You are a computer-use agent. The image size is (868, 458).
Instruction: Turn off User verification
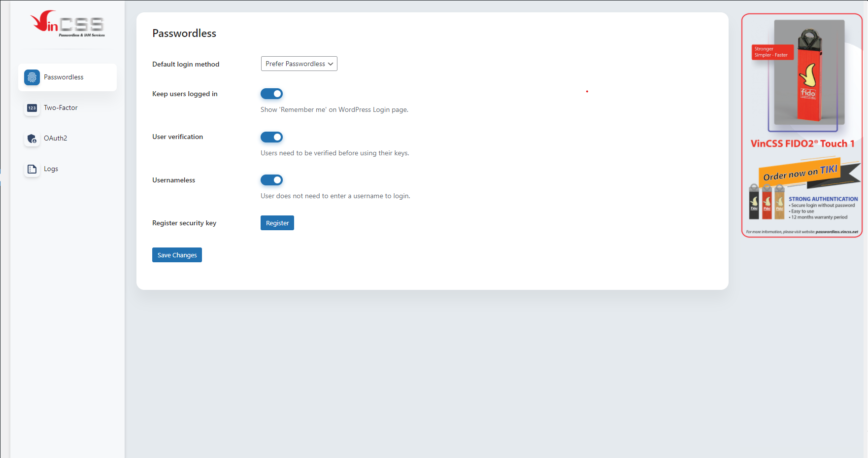[x=272, y=137]
